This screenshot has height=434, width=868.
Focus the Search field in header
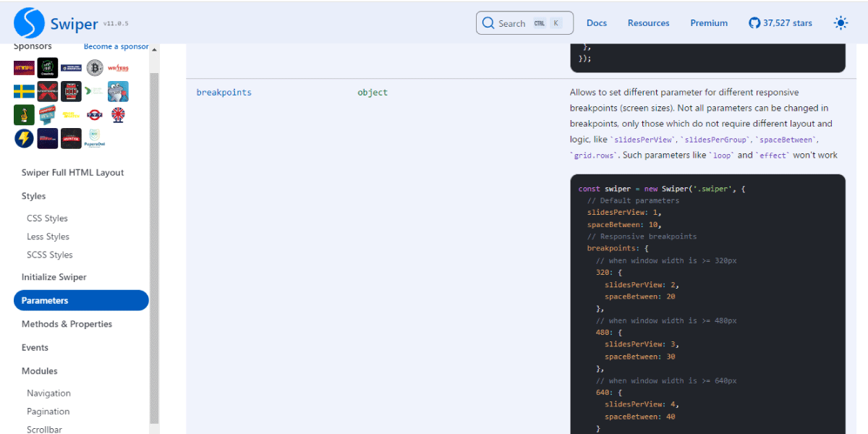[x=524, y=23]
